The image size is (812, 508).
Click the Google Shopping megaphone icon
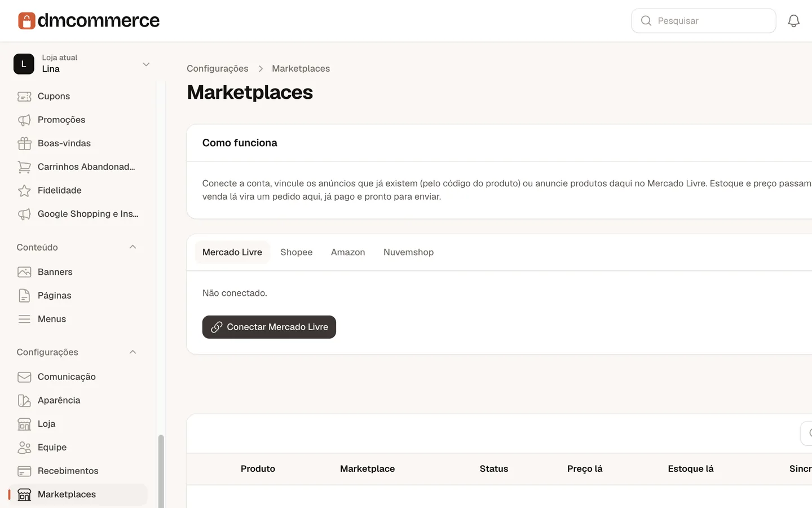coord(24,214)
